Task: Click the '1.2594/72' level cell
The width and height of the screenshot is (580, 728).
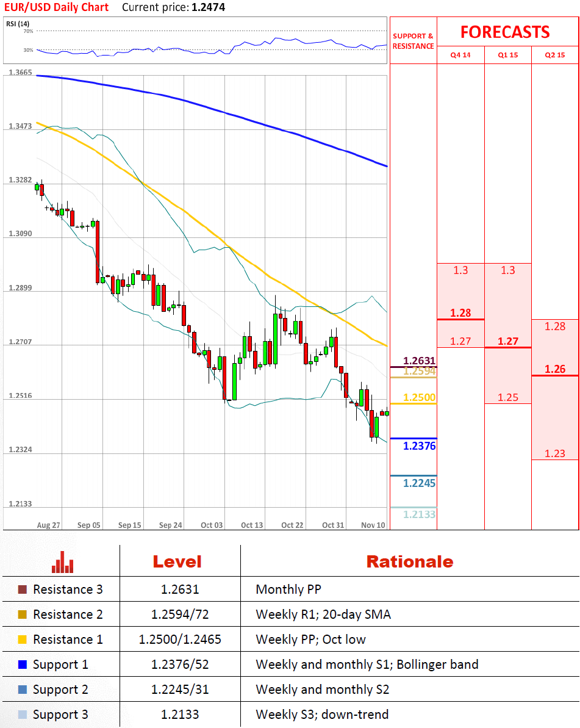Action: click(x=180, y=614)
